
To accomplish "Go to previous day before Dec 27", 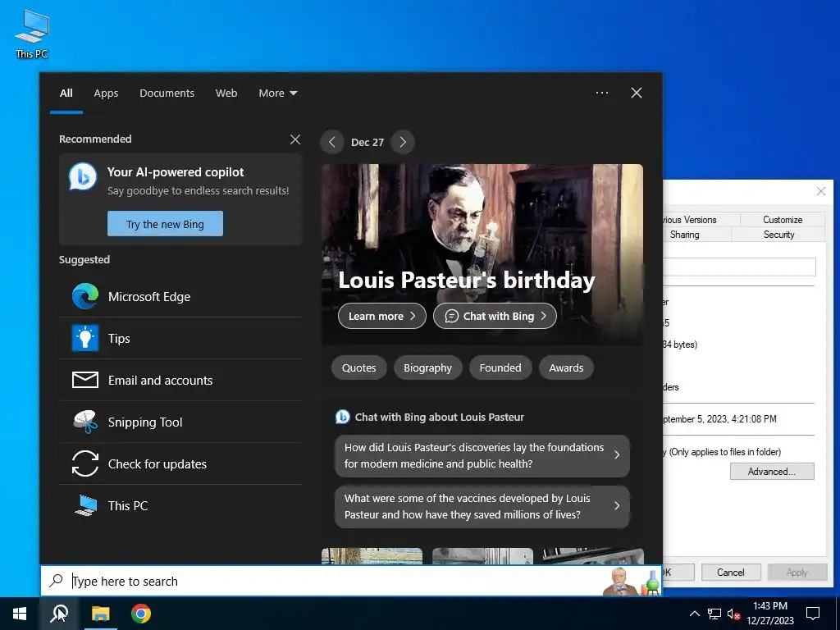I will point(332,142).
